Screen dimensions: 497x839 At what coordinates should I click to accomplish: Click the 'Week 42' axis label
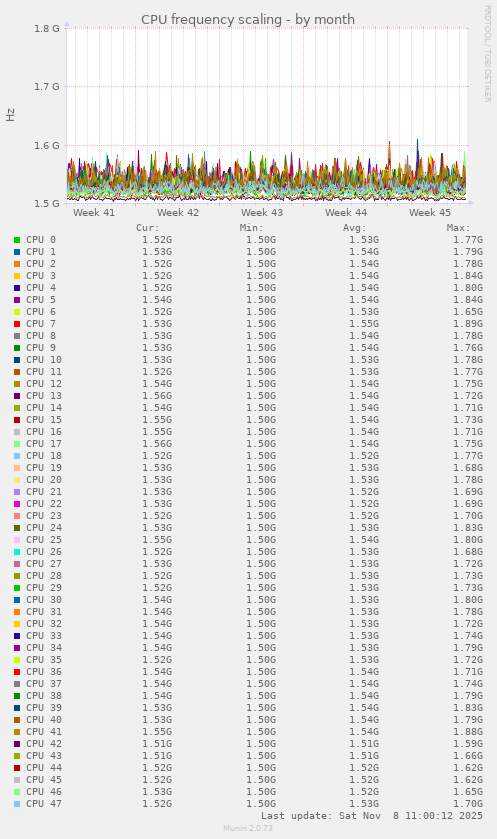178,212
